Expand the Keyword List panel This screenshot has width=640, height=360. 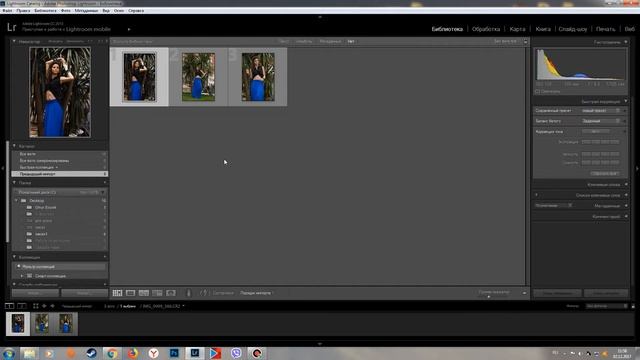pyautogui.click(x=626, y=195)
